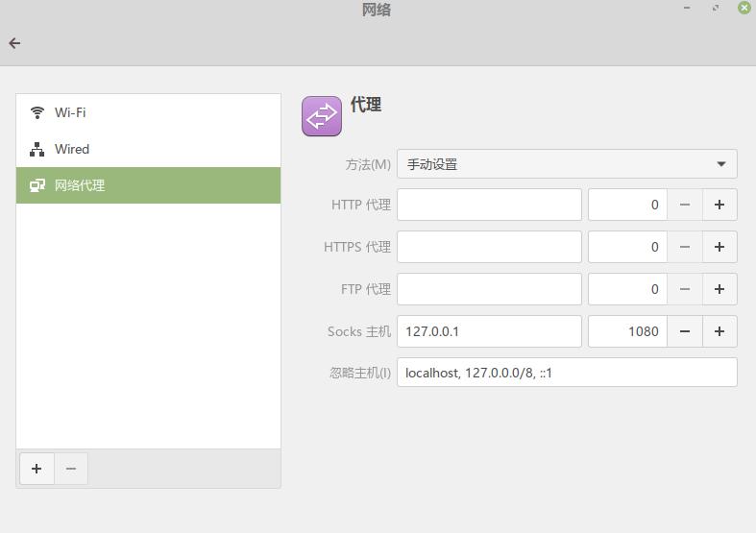756x533 pixels.
Task: Select the 网络代理 sidebar item
Action: [149, 185]
